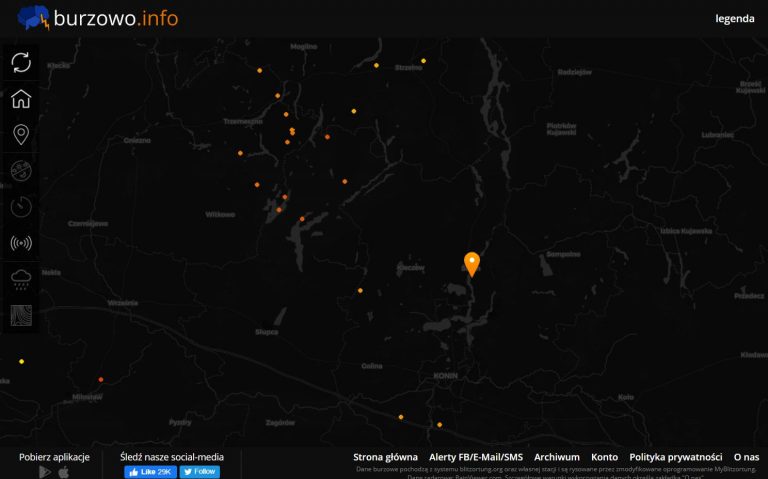This screenshot has height=479, width=768.
Task: Click the burzowo.info logo
Action: click(x=96, y=17)
